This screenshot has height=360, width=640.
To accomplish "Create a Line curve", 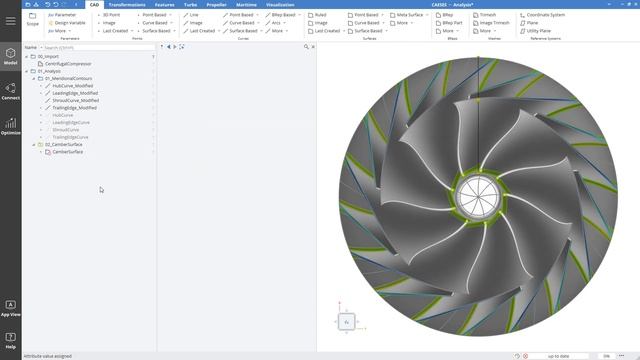I will [191, 15].
